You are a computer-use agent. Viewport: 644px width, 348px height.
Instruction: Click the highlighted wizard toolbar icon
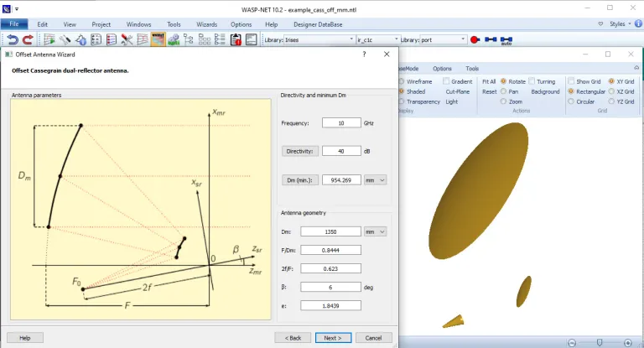pyautogui.click(x=158, y=39)
